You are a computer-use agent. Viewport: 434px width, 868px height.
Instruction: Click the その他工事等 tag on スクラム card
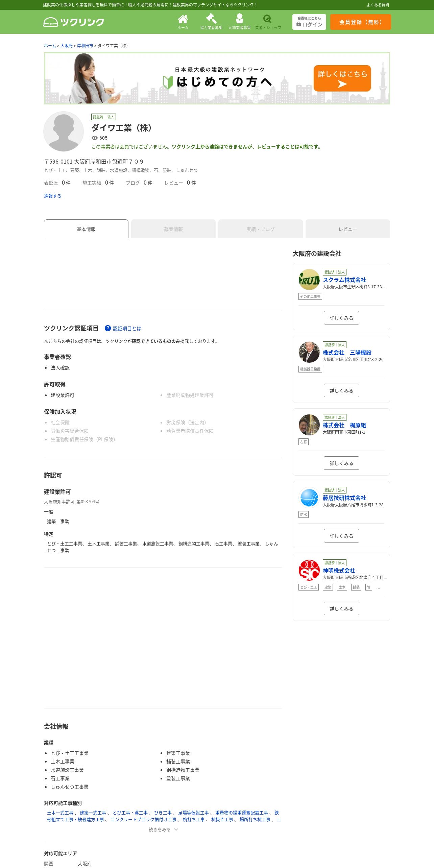click(x=310, y=296)
